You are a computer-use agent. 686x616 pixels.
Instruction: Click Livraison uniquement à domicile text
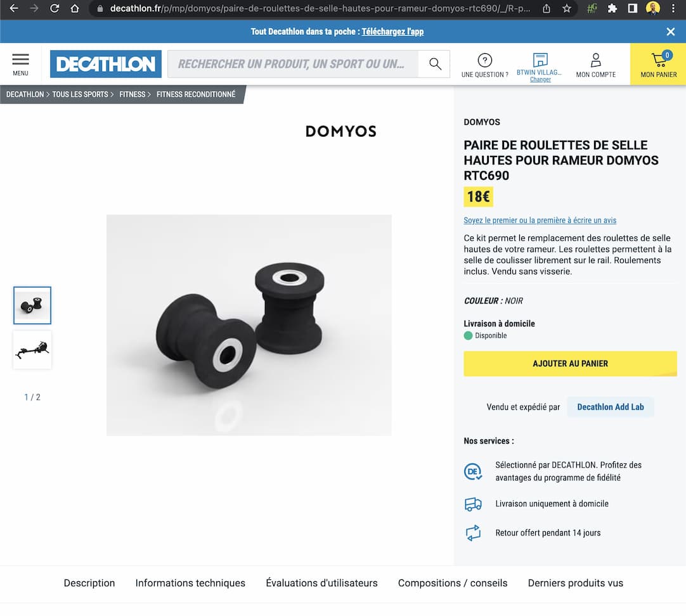(x=552, y=504)
